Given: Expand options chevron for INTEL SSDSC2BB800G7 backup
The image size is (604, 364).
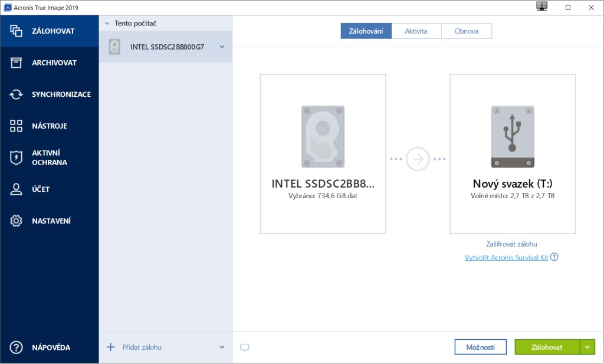Looking at the screenshot, I should click(222, 47).
